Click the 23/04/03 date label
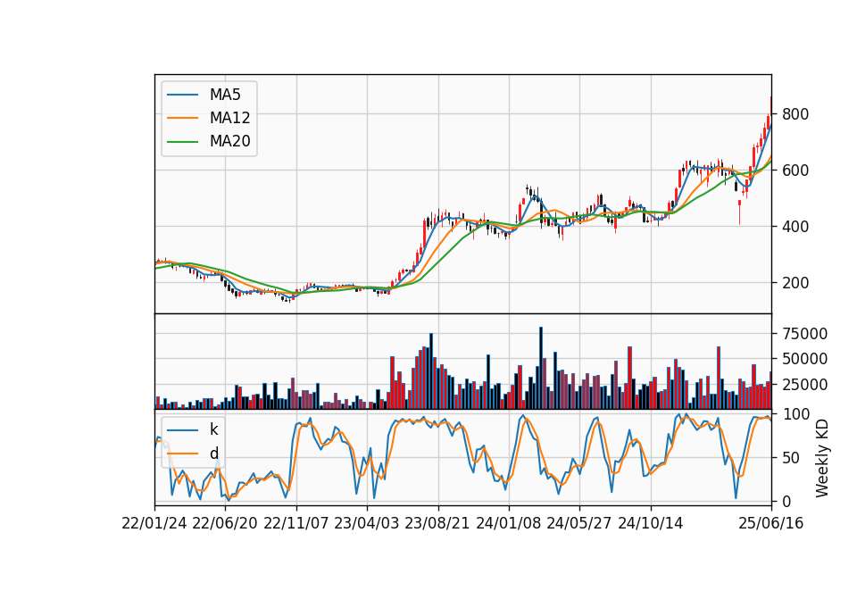This screenshot has width=857, height=616. pyautogui.click(x=367, y=523)
